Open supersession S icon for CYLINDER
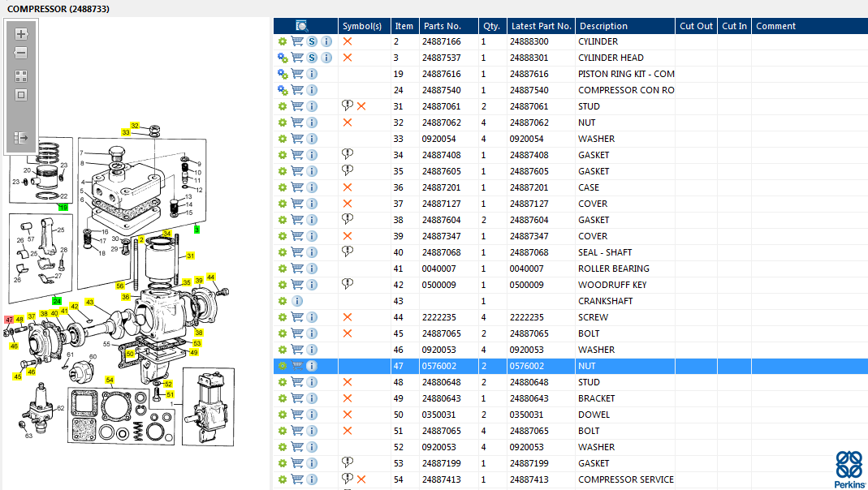 313,41
